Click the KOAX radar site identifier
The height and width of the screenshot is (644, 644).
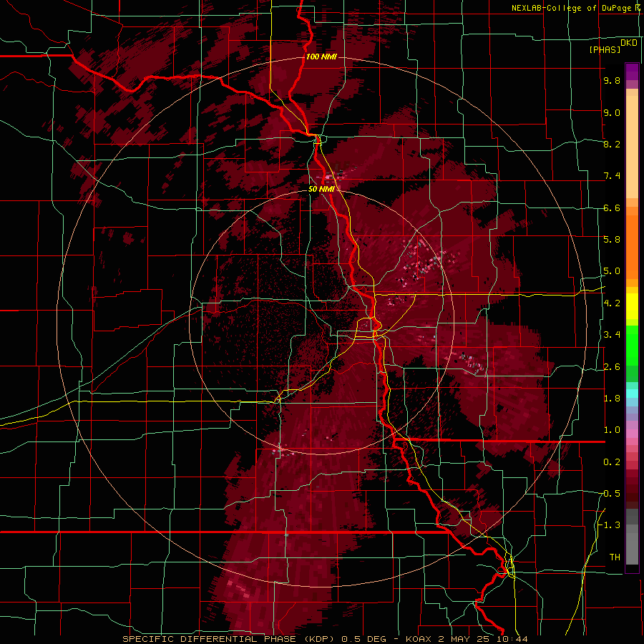pyautogui.click(x=419, y=639)
